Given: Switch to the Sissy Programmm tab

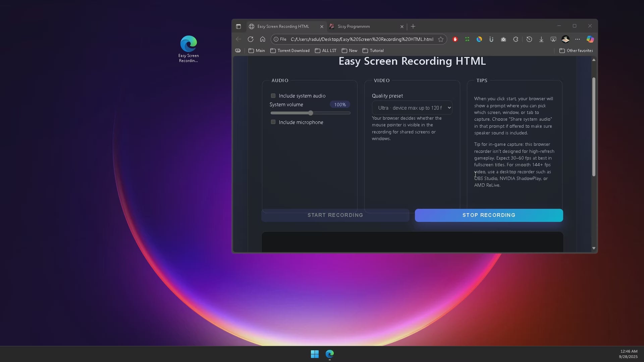Looking at the screenshot, I should point(364,26).
